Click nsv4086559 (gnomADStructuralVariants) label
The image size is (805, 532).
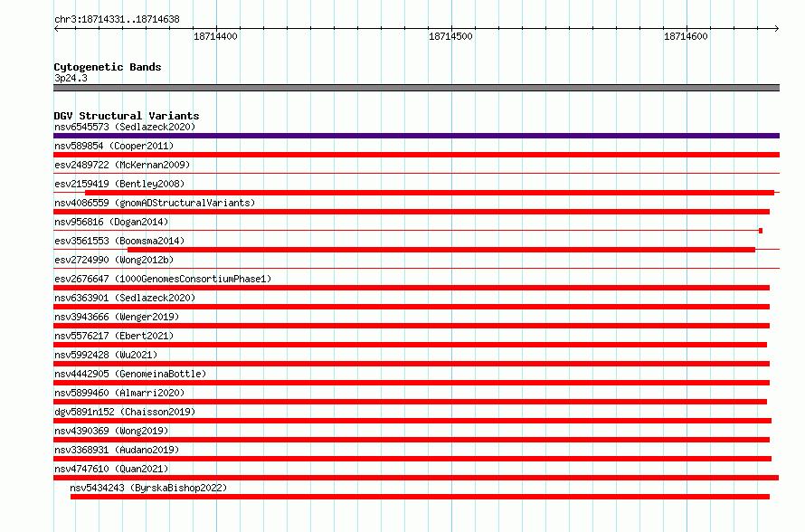pyautogui.click(x=155, y=203)
